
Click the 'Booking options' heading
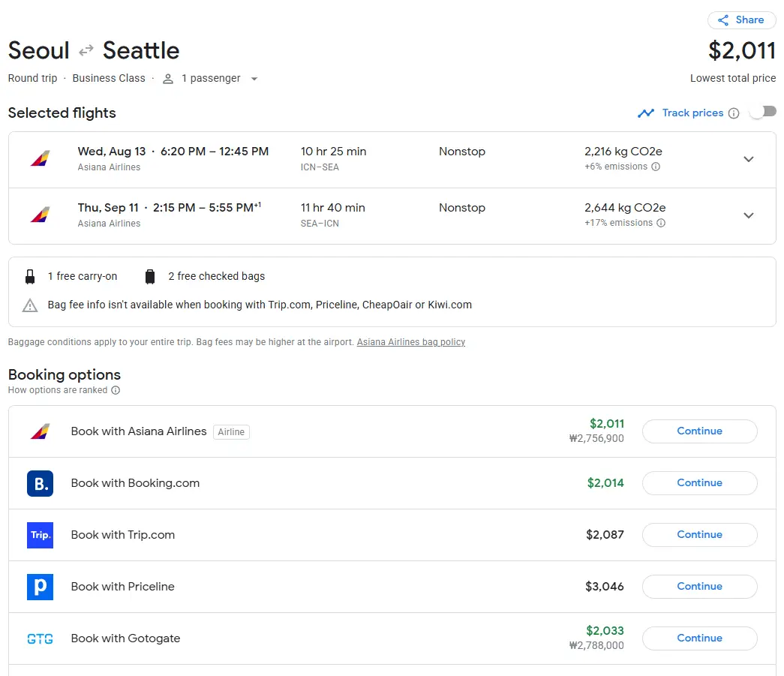pyautogui.click(x=65, y=375)
